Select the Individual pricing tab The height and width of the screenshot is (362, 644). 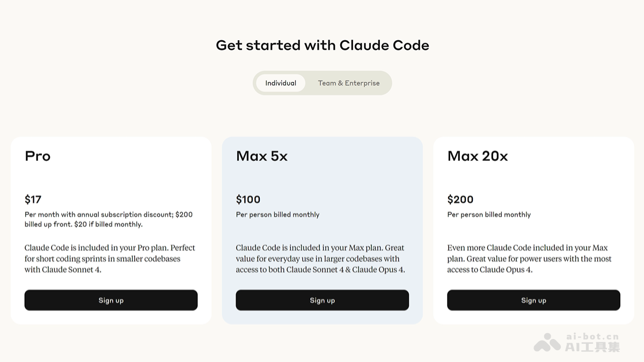[281, 83]
